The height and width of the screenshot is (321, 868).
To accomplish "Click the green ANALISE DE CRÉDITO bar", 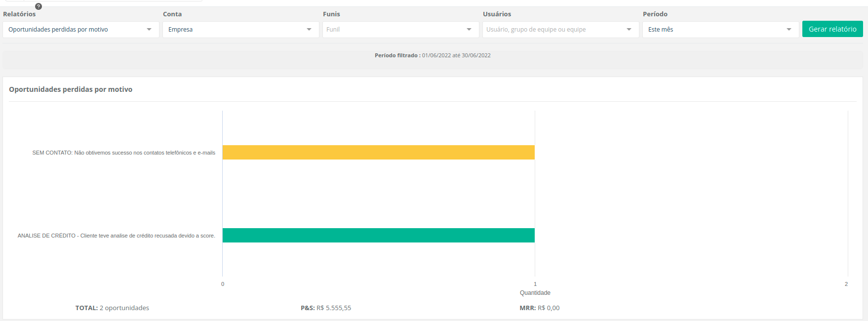I will pyautogui.click(x=378, y=235).
